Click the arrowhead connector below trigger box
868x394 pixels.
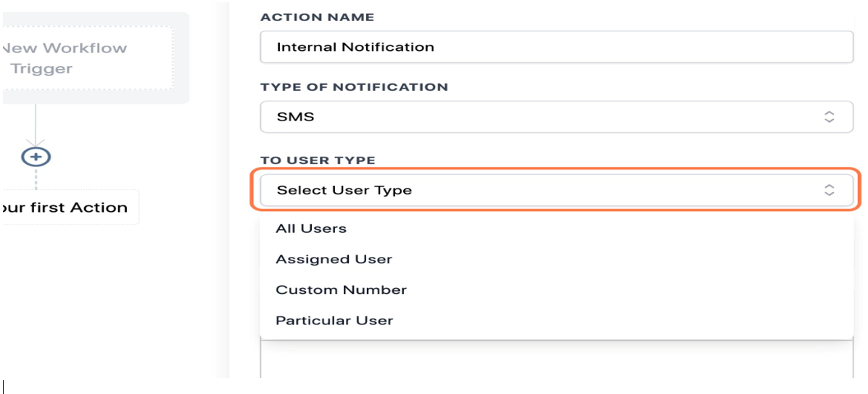click(36, 143)
